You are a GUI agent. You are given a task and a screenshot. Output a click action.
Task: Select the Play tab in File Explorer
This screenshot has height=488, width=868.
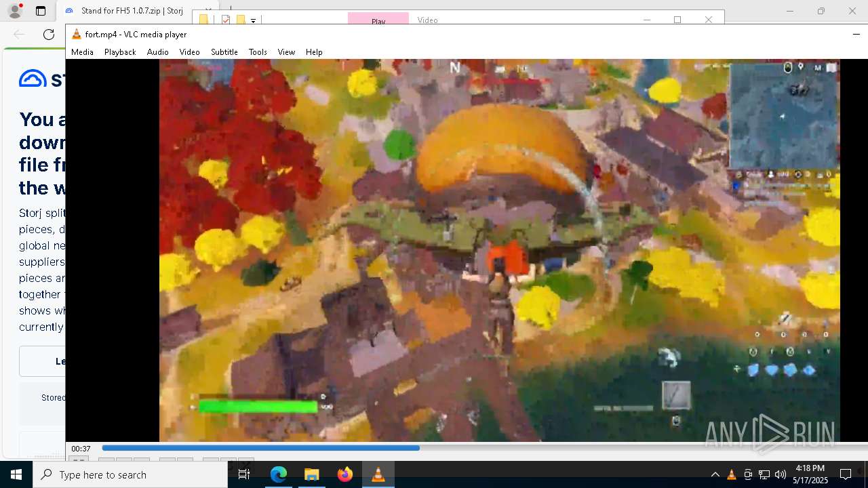[x=378, y=20]
